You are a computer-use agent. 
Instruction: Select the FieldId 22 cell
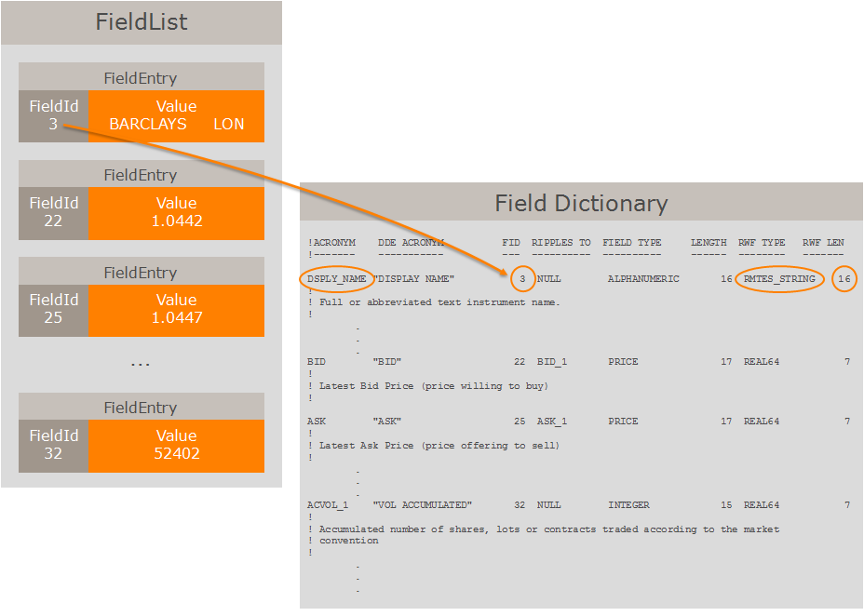click(53, 213)
